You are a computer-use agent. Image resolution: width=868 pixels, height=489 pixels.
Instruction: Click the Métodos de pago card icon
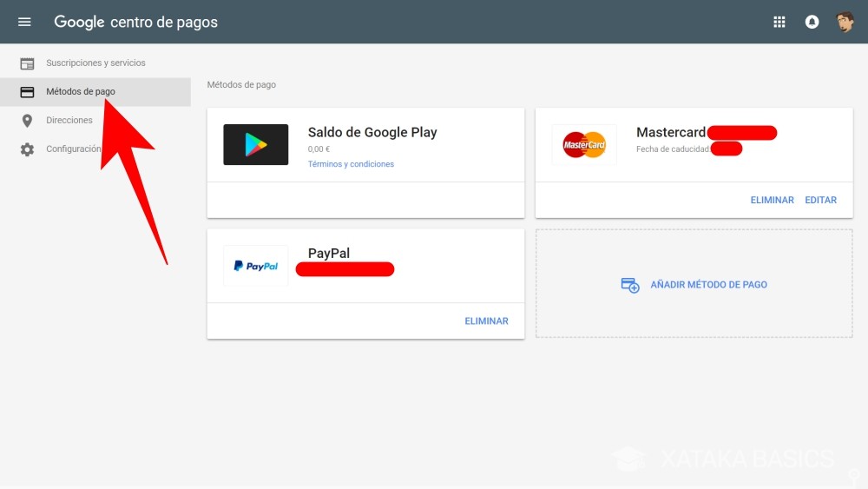(x=28, y=92)
